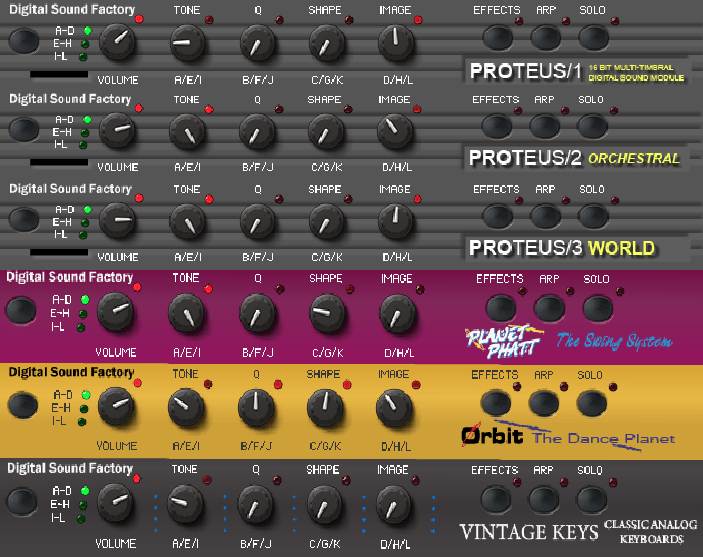Toggle Proteus/1 Solo button
Screen dimensions: 703x557
pyautogui.click(x=594, y=37)
